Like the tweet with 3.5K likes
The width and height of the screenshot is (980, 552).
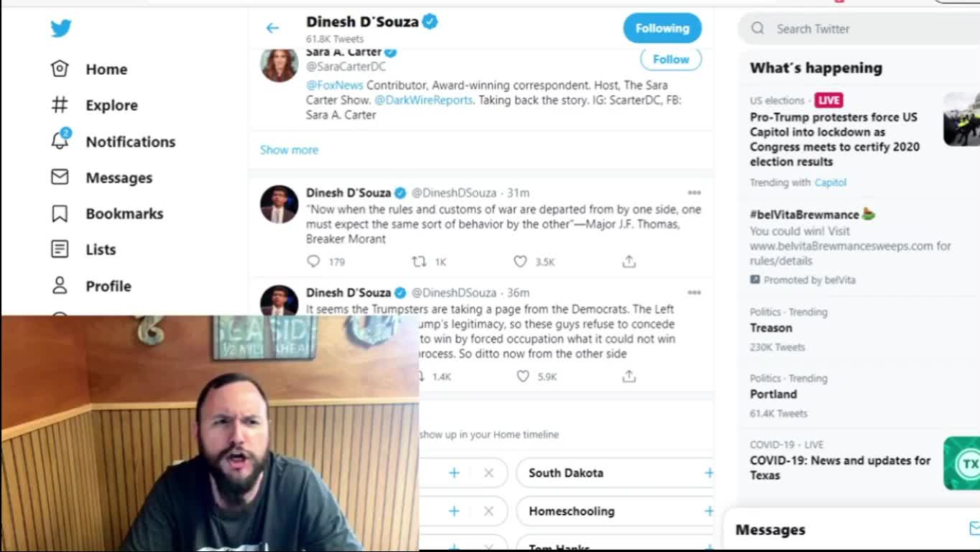coord(521,262)
